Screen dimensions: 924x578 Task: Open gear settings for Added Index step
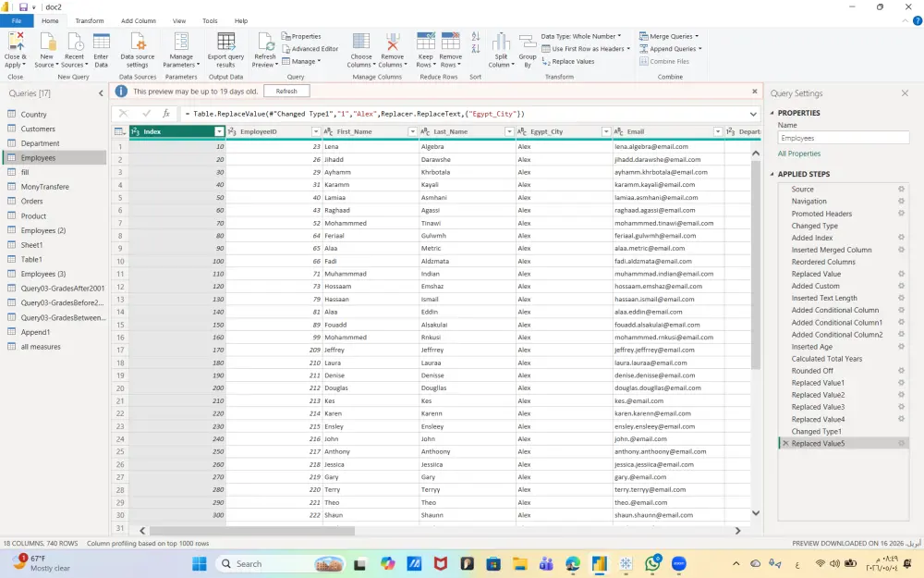(901, 238)
